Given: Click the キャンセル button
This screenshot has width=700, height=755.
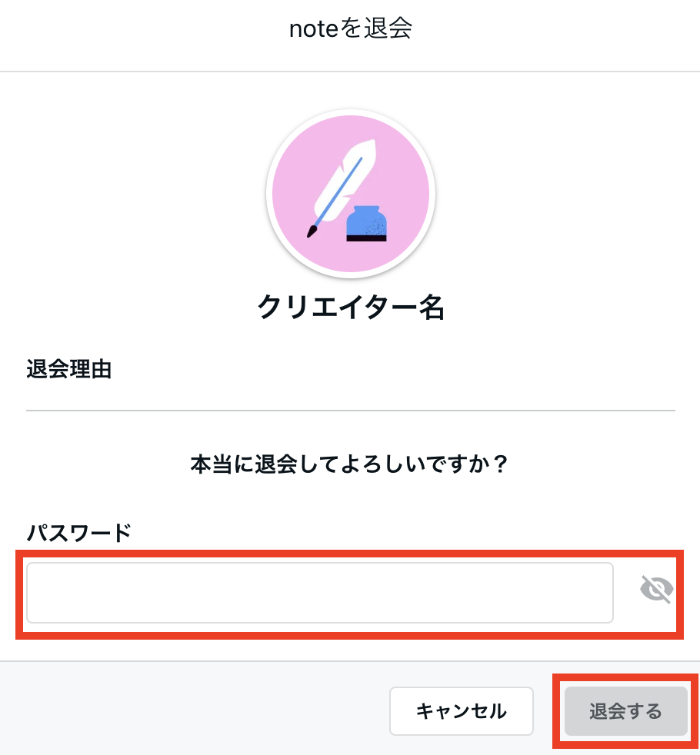Looking at the screenshot, I should tap(461, 710).
